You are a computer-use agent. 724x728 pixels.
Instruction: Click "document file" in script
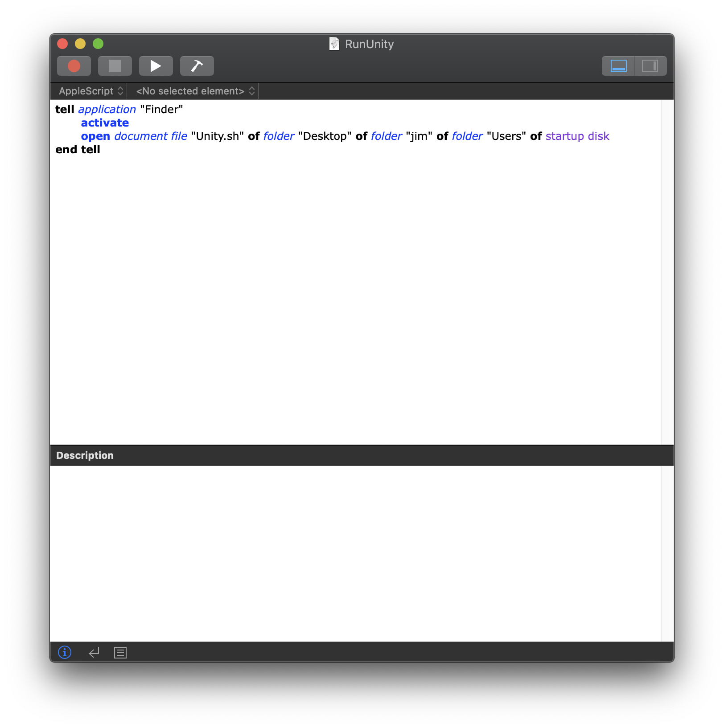point(151,136)
